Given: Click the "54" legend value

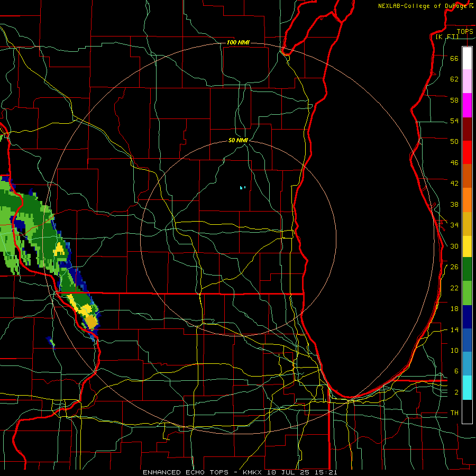Looking at the screenshot, I should point(454,121).
